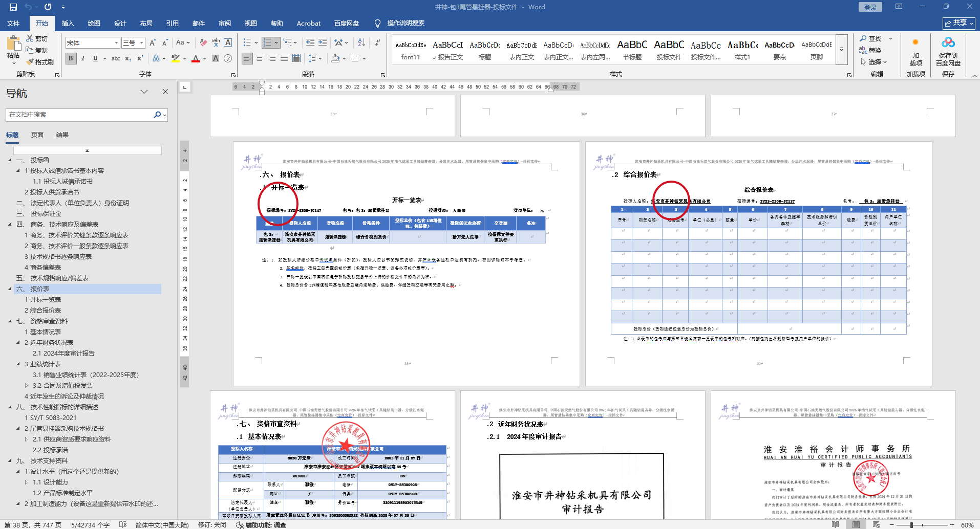Apply the 节标题 style
The height and width of the screenshot is (529, 980).
[x=632, y=50]
